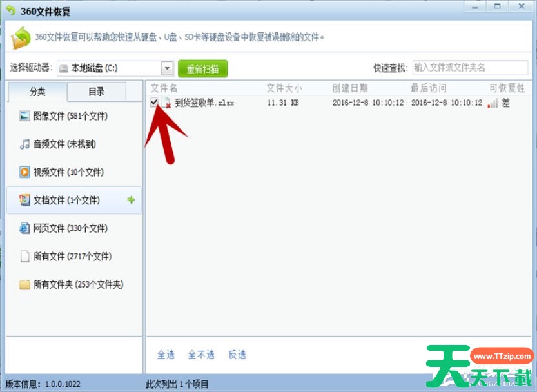The height and width of the screenshot is (392, 537).
Task: Click the 本地磁盘 (C:) drive combo box
Action: [108, 68]
